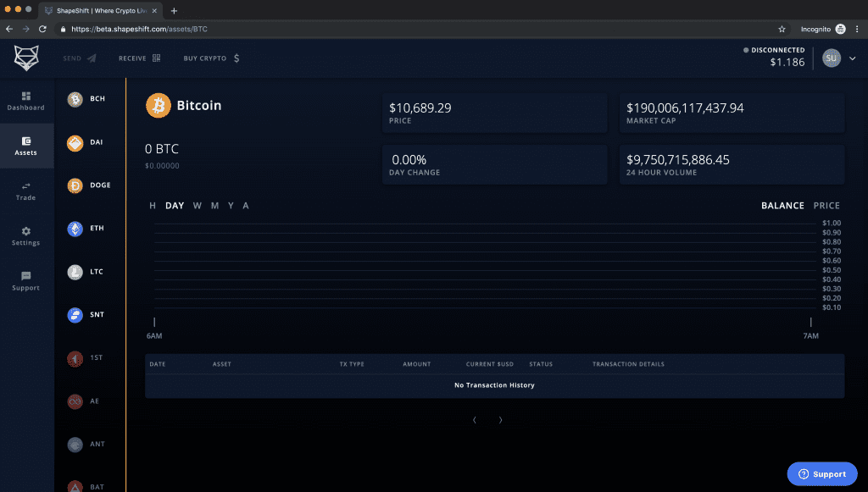Screen dimensions: 868x492
Task: Open the Settings gear icon
Action: (x=26, y=231)
